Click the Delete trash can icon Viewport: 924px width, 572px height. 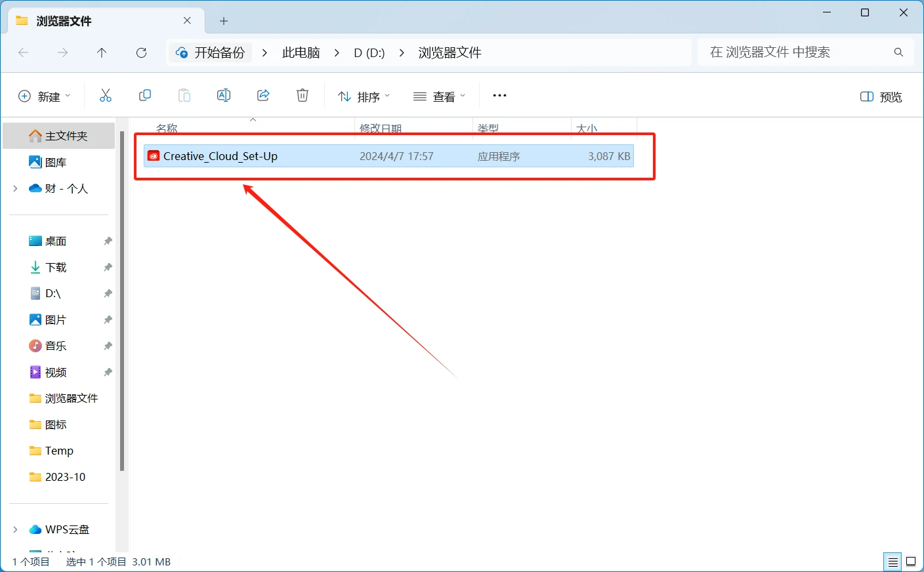(x=303, y=96)
